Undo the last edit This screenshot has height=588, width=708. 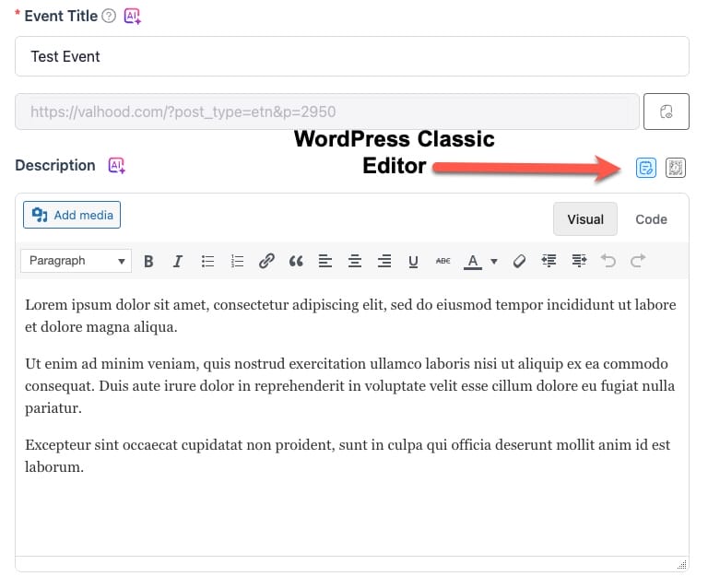tap(608, 261)
